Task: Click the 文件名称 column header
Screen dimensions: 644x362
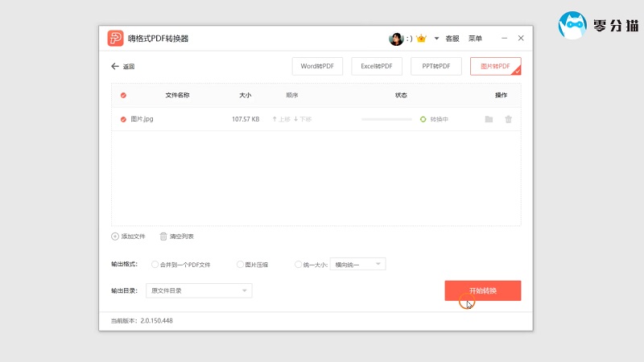Action: click(177, 95)
